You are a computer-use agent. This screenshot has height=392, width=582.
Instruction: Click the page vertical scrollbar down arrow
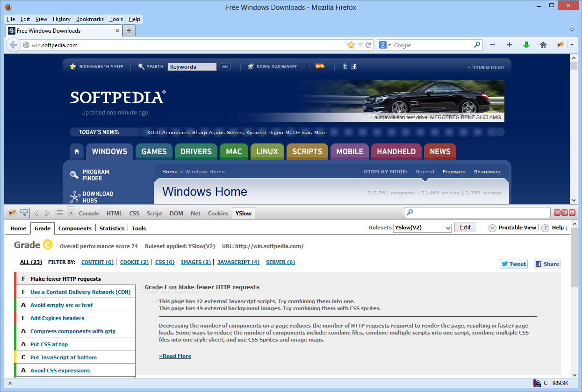click(x=574, y=200)
